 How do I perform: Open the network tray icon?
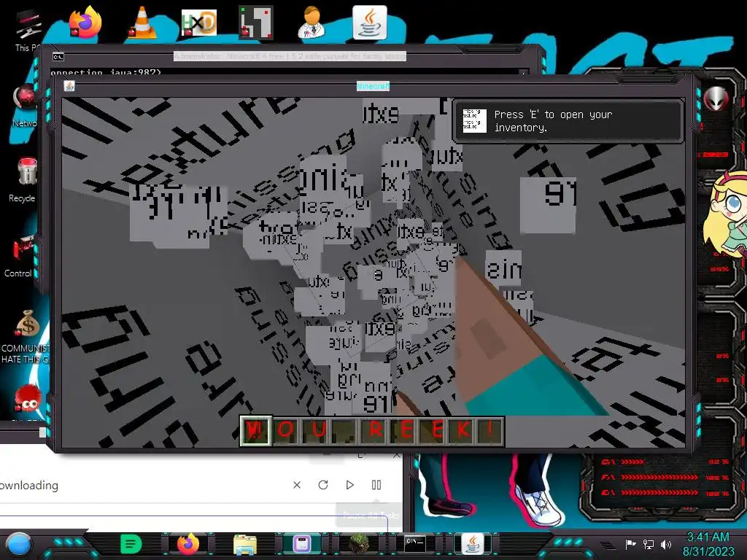649,544
